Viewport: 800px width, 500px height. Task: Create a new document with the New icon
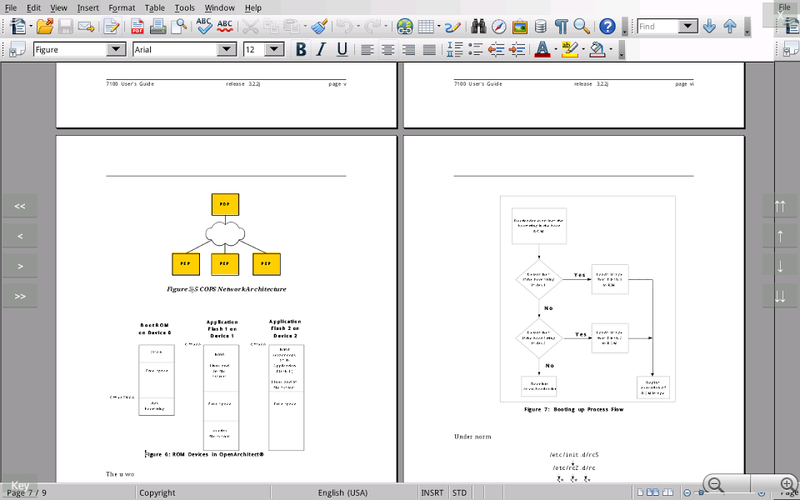[x=18, y=26]
